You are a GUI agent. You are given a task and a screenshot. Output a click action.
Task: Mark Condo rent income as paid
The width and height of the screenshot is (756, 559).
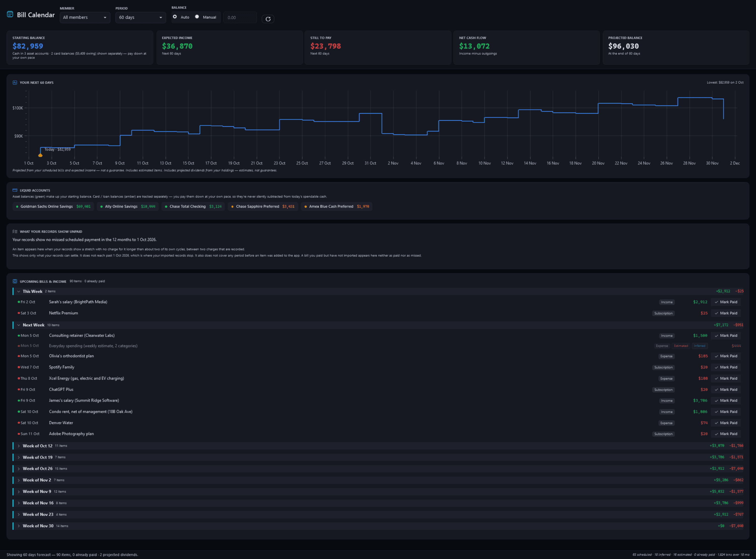725,412
